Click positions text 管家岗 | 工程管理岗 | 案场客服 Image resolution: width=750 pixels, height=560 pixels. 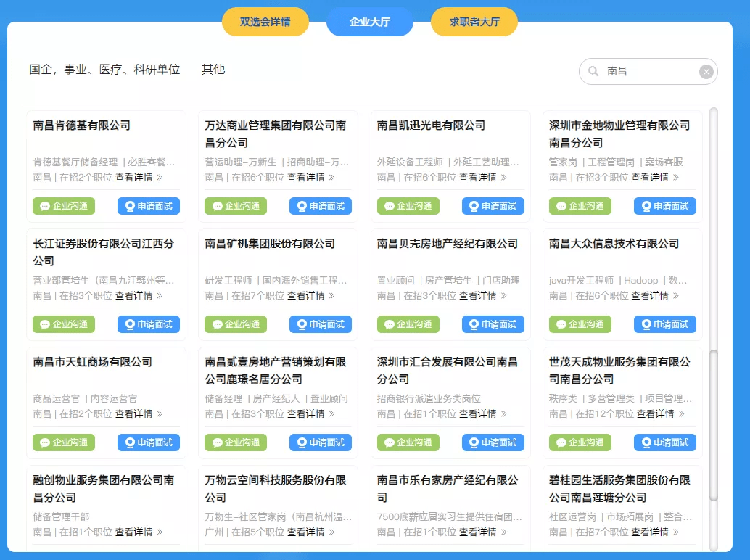tap(616, 162)
